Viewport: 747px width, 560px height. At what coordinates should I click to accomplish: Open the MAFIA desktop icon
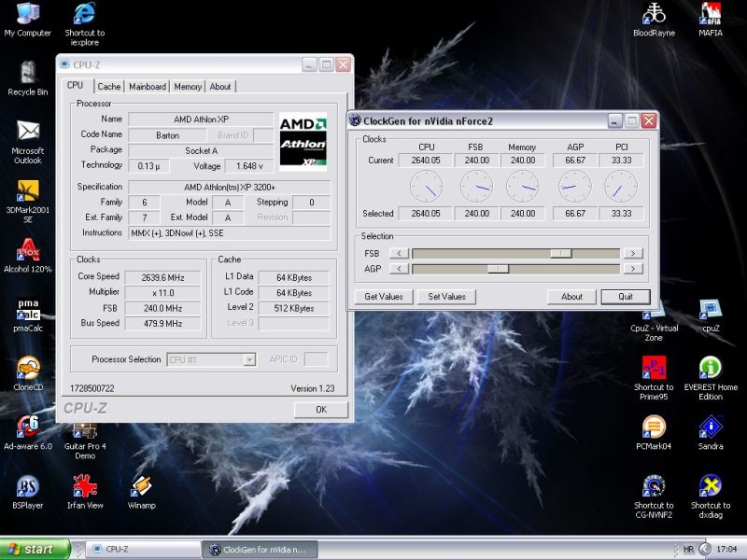pyautogui.click(x=710, y=13)
